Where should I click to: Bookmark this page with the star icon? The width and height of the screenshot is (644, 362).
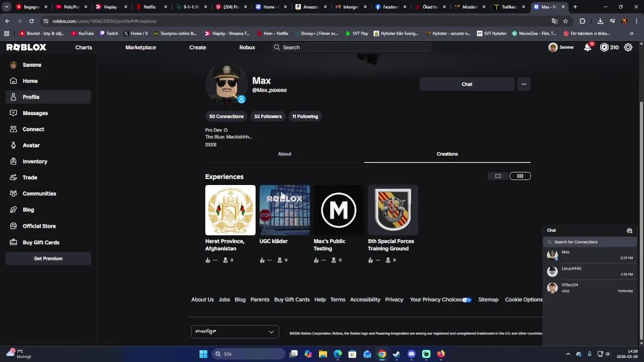tap(566, 21)
